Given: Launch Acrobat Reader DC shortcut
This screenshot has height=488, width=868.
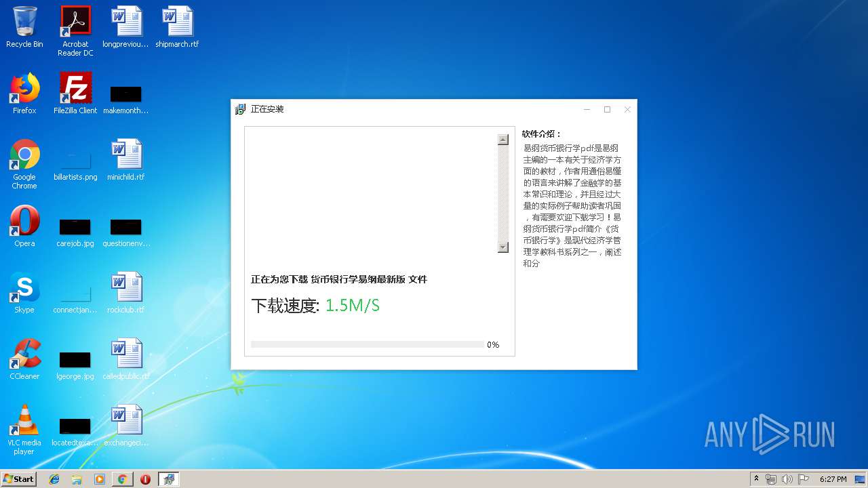Looking at the screenshot, I should click(75, 31).
